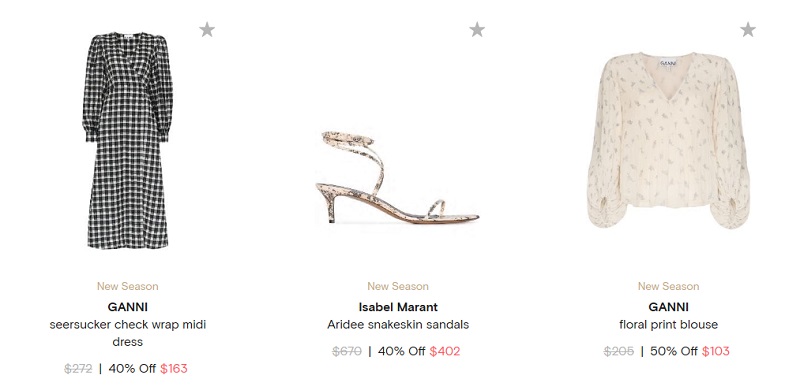Screen dimensions: 800x390
Task: Click New Season tag above Isabel Marant
Action: [398, 286]
